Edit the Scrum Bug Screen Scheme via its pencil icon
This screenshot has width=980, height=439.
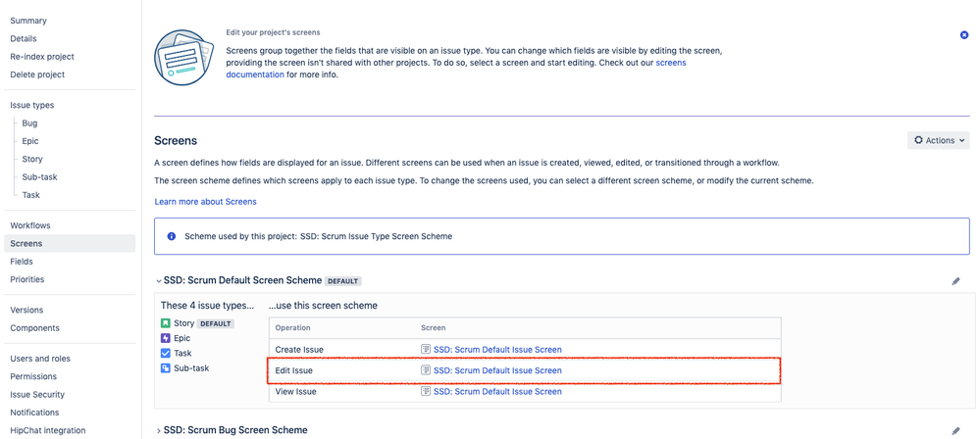(x=955, y=431)
